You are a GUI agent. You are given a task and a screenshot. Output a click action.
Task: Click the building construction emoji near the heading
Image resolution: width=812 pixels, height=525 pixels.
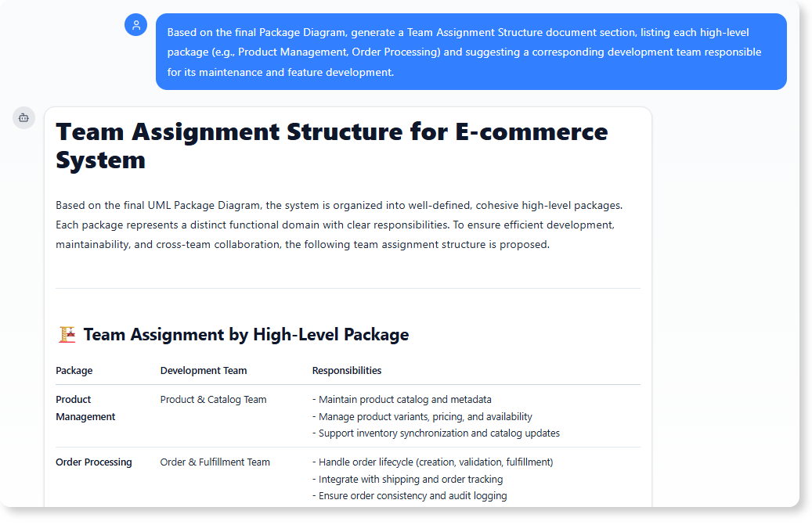pyautogui.click(x=67, y=333)
